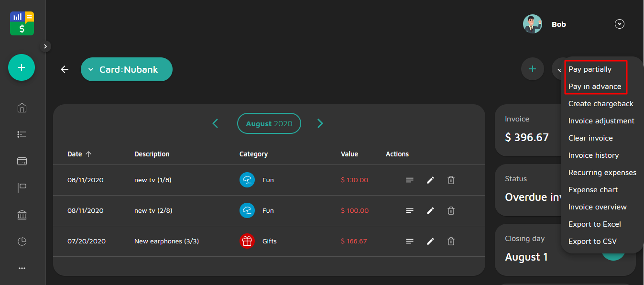Go to the next month invoice
The width and height of the screenshot is (644, 285).
tap(320, 123)
